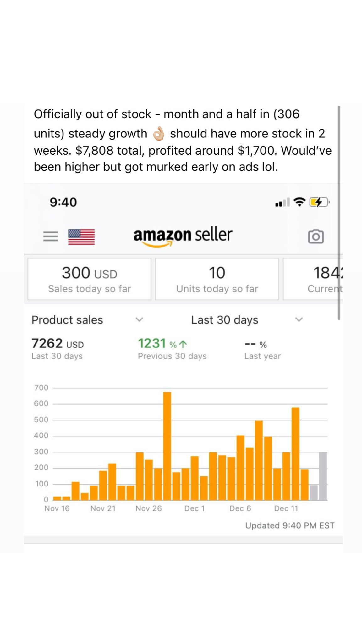
Task: Tap the Last year comparison value
Action: [x=256, y=345]
